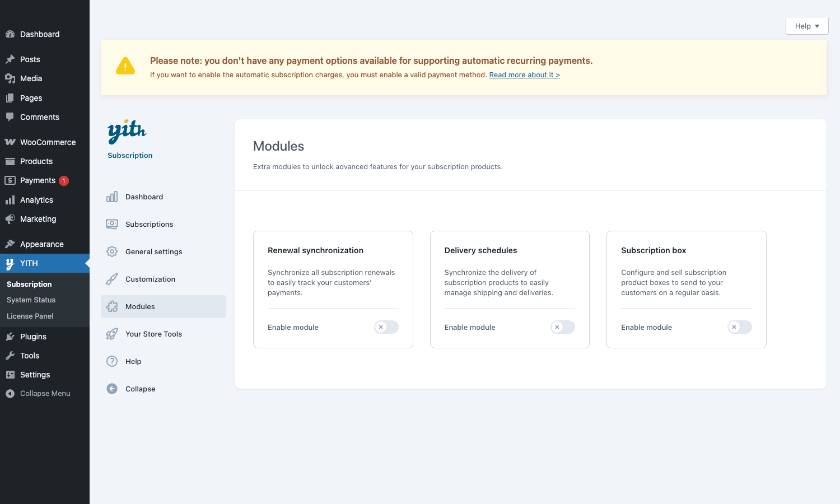Click the Appearance paintbrush icon

point(10,244)
